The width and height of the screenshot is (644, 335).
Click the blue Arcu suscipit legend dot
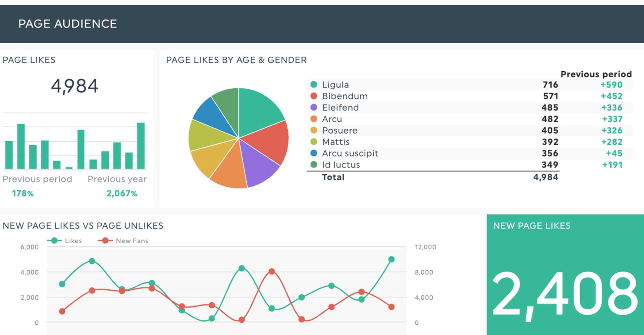314,153
